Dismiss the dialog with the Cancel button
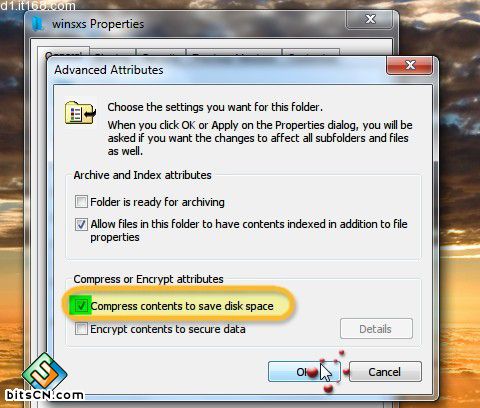 (x=385, y=372)
